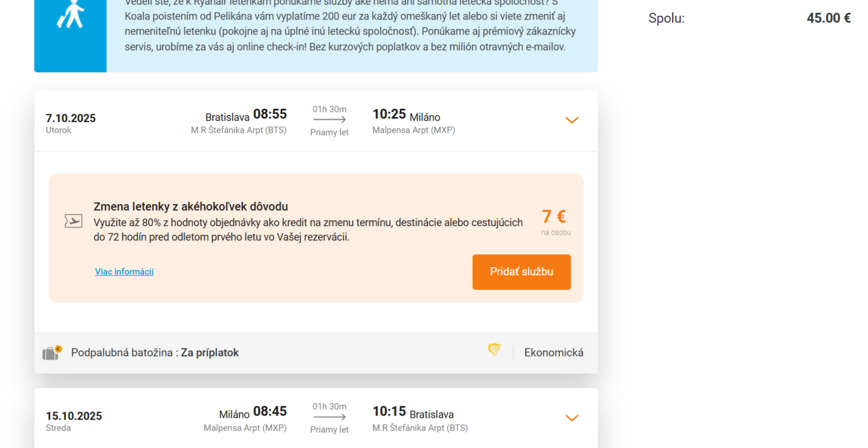Open the Viac informácií link
868x448 pixels.
click(124, 272)
